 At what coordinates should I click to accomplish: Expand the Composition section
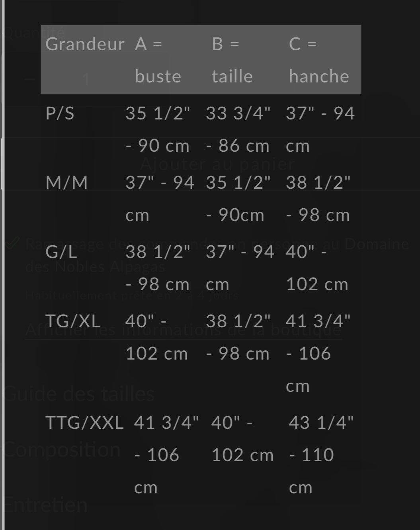coord(62,450)
